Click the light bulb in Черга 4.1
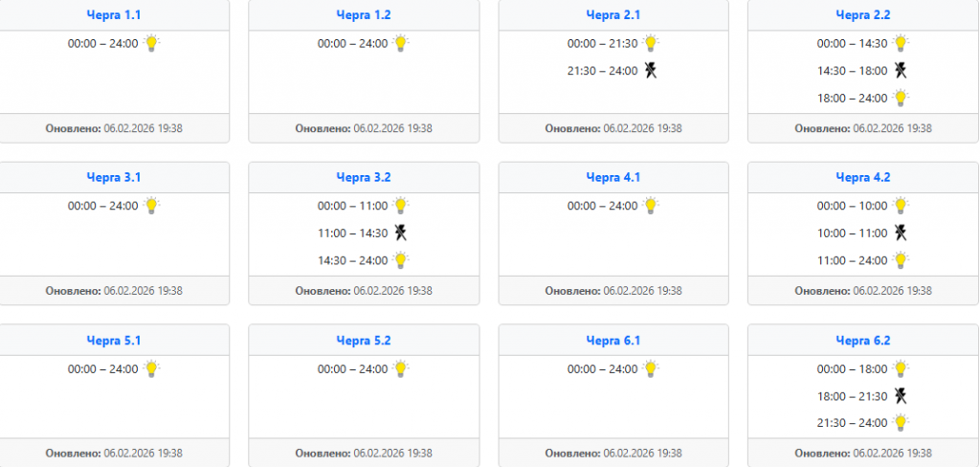980x467 pixels. point(651,206)
